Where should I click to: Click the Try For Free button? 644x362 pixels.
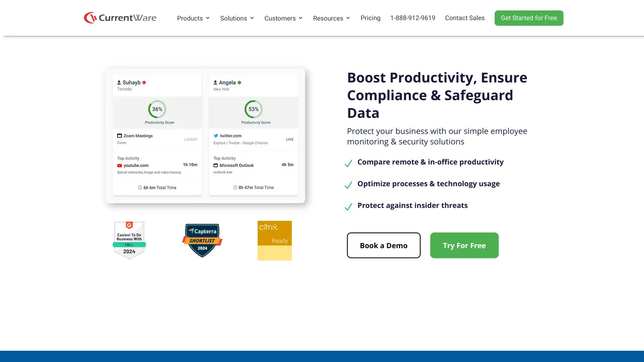tap(464, 245)
